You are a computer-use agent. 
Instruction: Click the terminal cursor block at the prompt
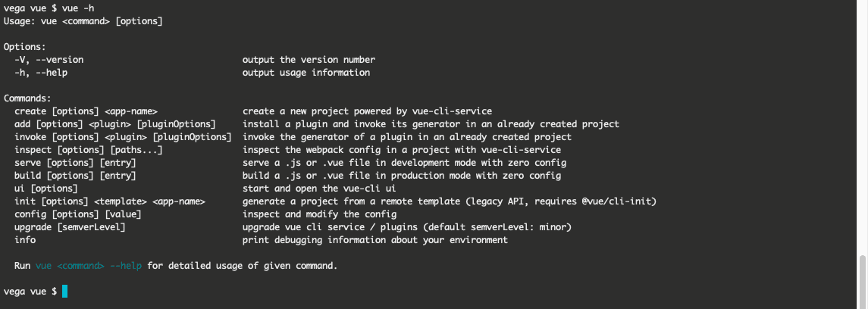64,292
